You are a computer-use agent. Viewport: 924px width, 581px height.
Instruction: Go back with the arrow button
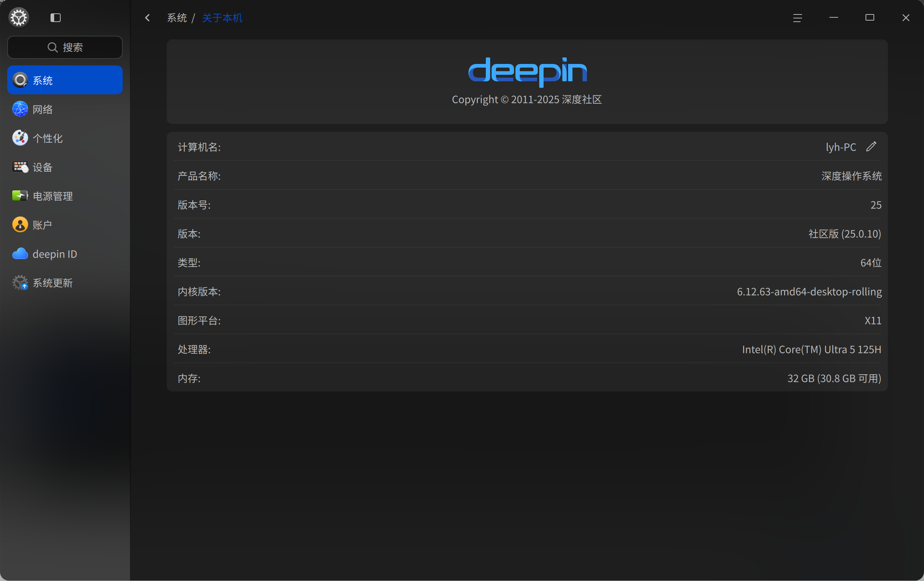[x=147, y=18]
